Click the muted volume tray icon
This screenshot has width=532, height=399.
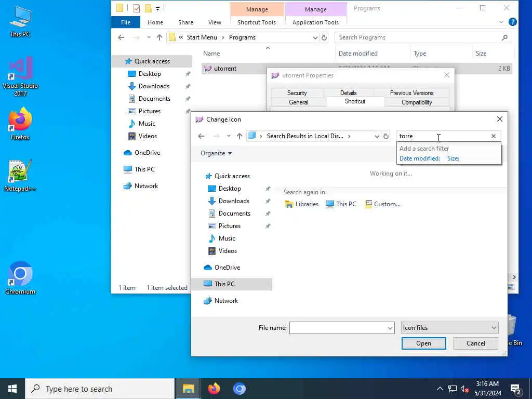point(464,389)
